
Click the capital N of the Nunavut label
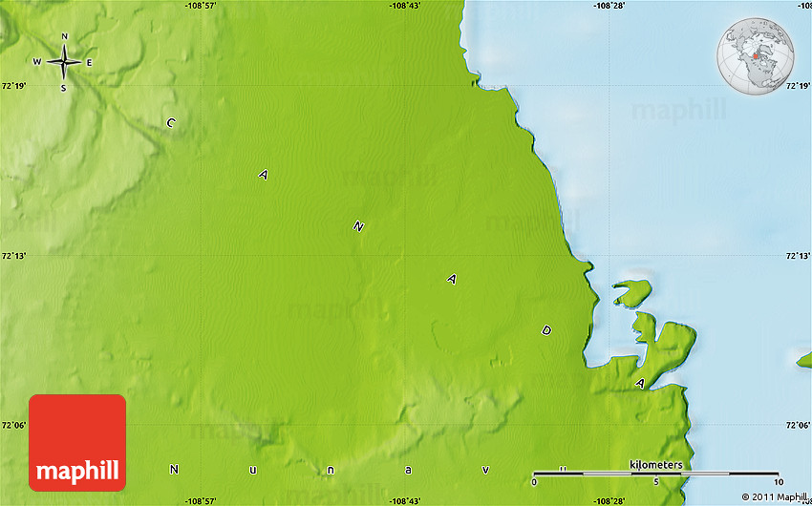click(x=174, y=469)
